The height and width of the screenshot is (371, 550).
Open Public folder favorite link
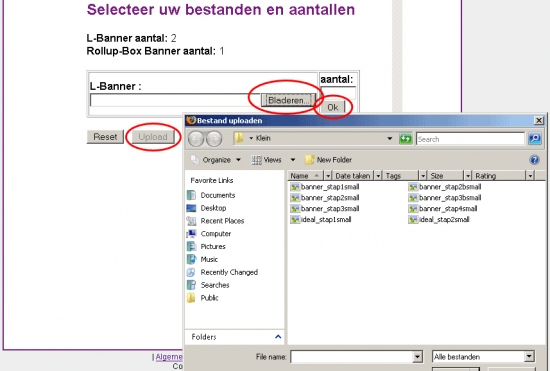tap(203, 298)
